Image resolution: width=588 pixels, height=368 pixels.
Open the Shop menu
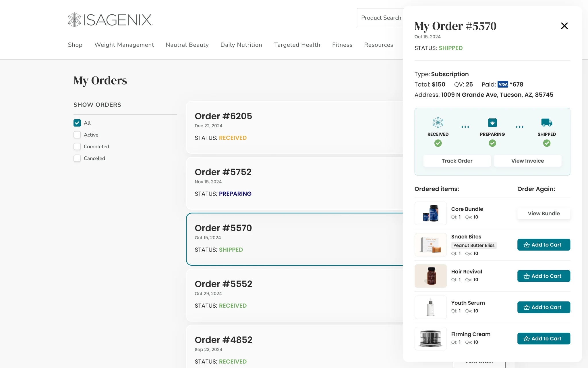75,45
